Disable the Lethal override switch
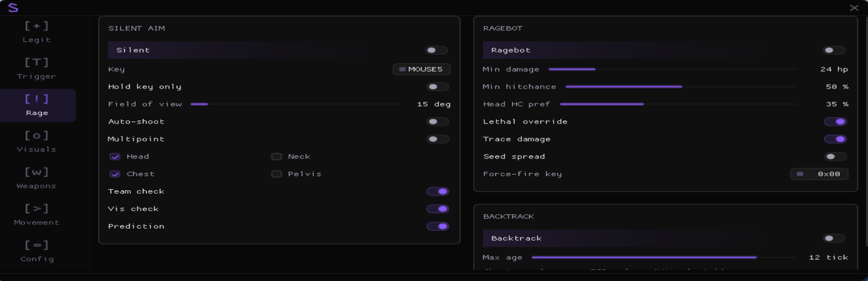 click(x=835, y=122)
